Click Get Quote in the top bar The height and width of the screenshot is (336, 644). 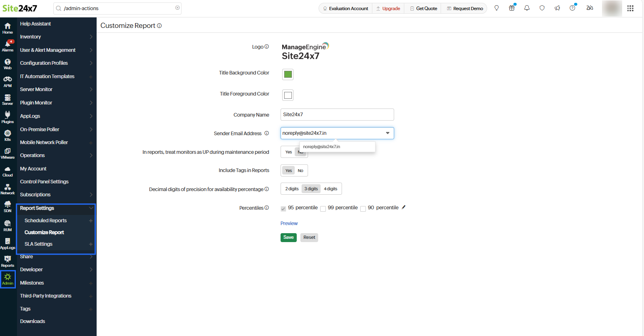pos(423,9)
